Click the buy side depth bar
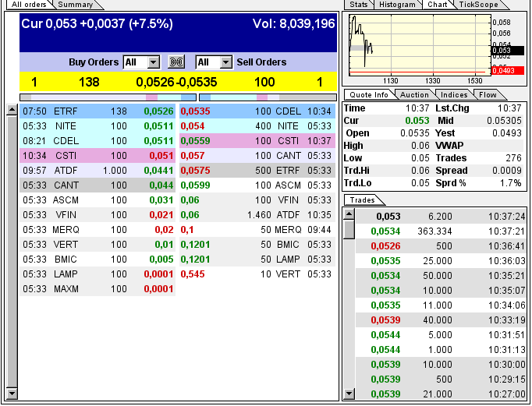Image resolution: width=532 pixels, height=406 pixels. tap(108, 97)
